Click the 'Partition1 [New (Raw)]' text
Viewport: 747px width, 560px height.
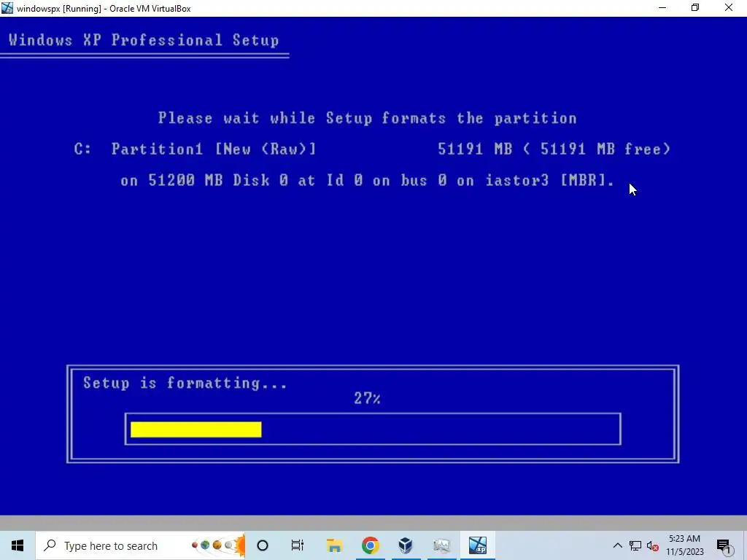pyautogui.click(x=214, y=149)
